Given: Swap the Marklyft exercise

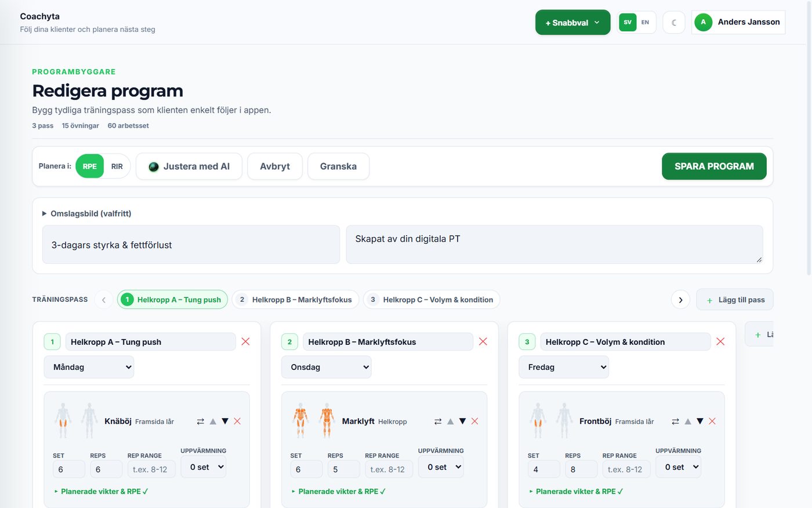Looking at the screenshot, I should (x=438, y=421).
